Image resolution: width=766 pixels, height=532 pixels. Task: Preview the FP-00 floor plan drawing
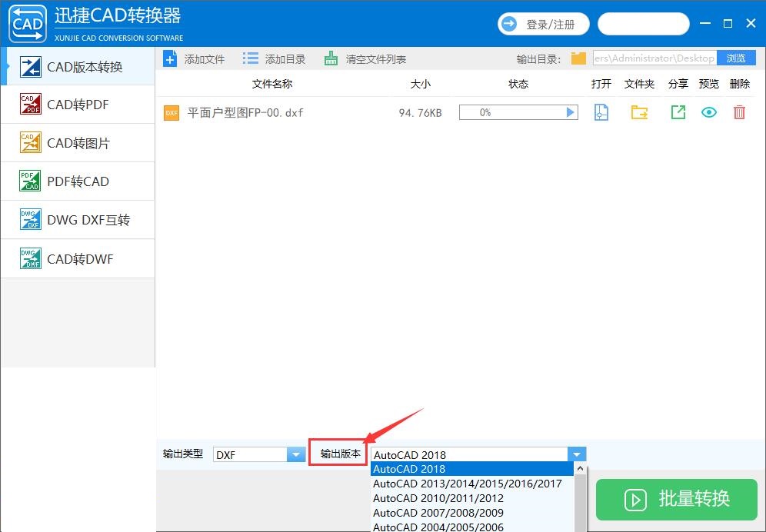pyautogui.click(x=708, y=112)
